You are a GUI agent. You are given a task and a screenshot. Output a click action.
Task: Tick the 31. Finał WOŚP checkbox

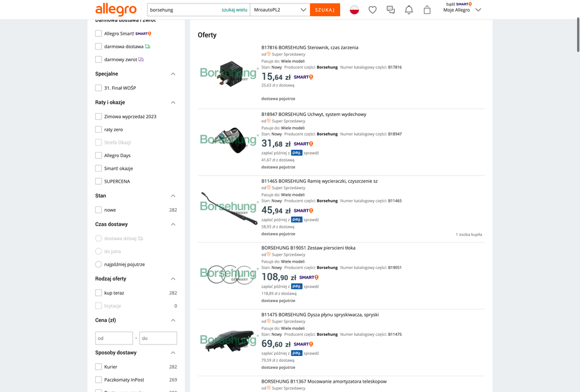click(98, 88)
